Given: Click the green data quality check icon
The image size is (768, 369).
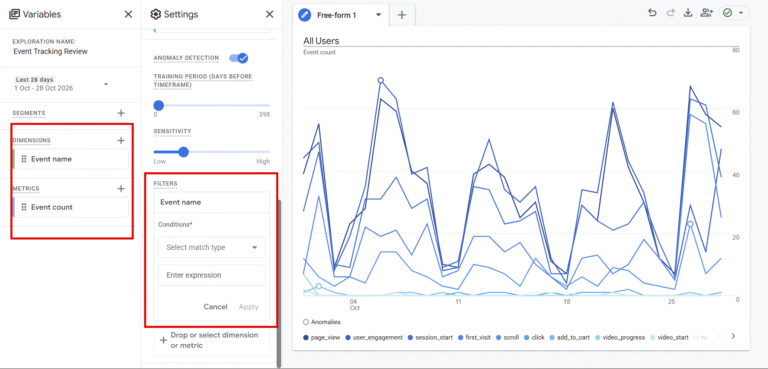Looking at the screenshot, I should [727, 13].
